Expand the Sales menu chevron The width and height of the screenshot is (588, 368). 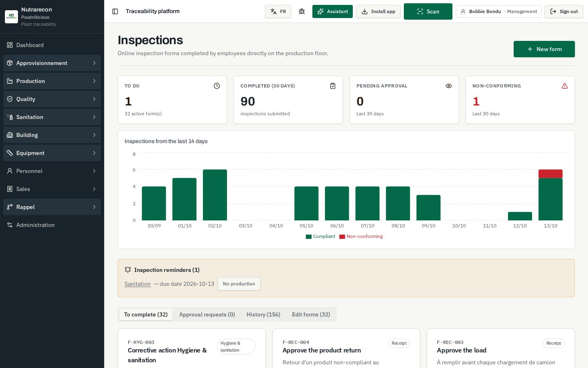pyautogui.click(x=94, y=189)
